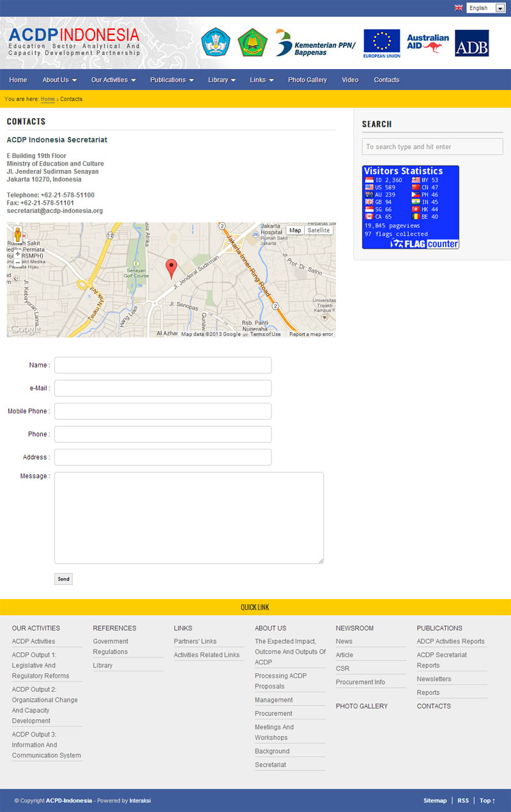Open ACDP Activities footer link
Screen dimensions: 511x812
pos(33,641)
